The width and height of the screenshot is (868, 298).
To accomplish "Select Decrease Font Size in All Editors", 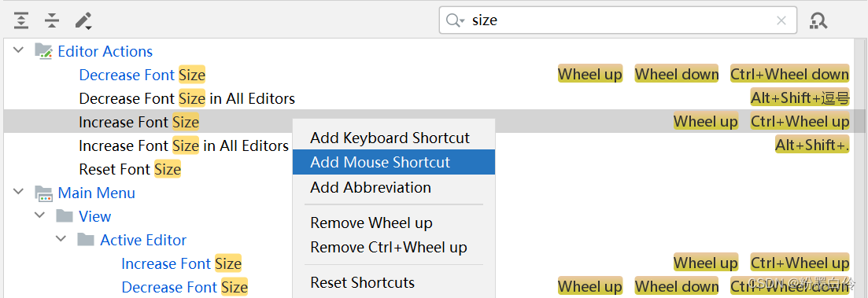I will pyautogui.click(x=187, y=99).
